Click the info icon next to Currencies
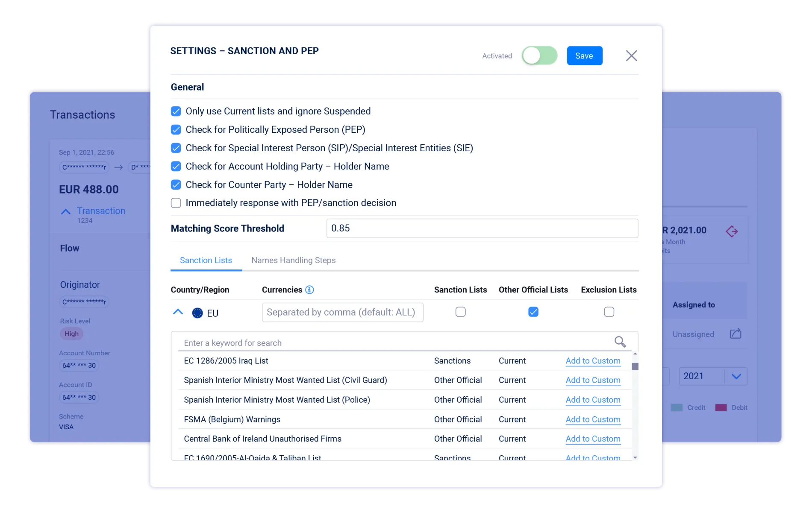 pos(309,290)
